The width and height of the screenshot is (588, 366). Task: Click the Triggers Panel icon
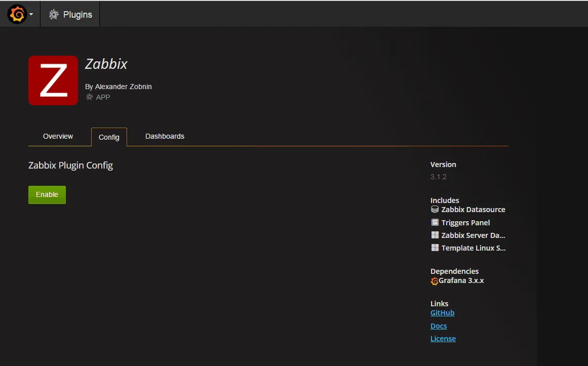[x=435, y=222]
